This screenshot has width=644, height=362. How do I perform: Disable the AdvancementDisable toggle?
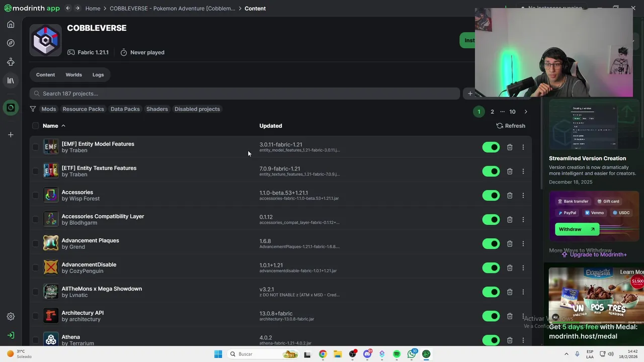(491, 267)
